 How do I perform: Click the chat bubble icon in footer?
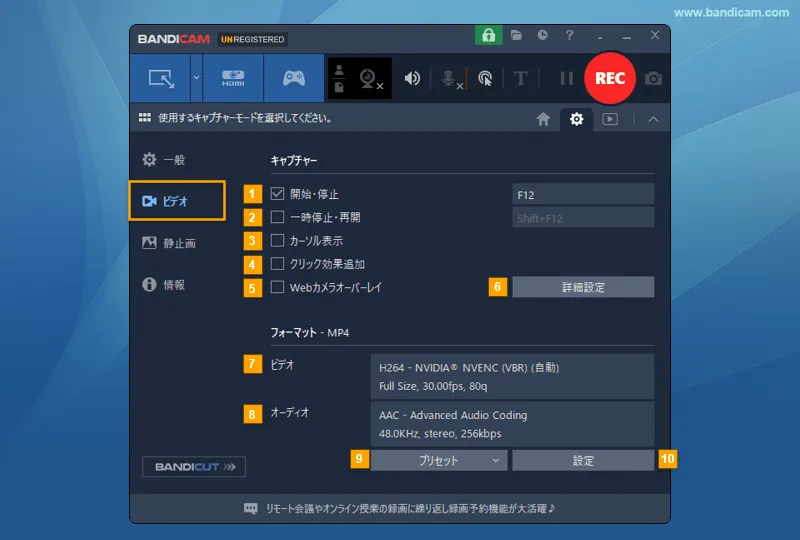(251, 508)
